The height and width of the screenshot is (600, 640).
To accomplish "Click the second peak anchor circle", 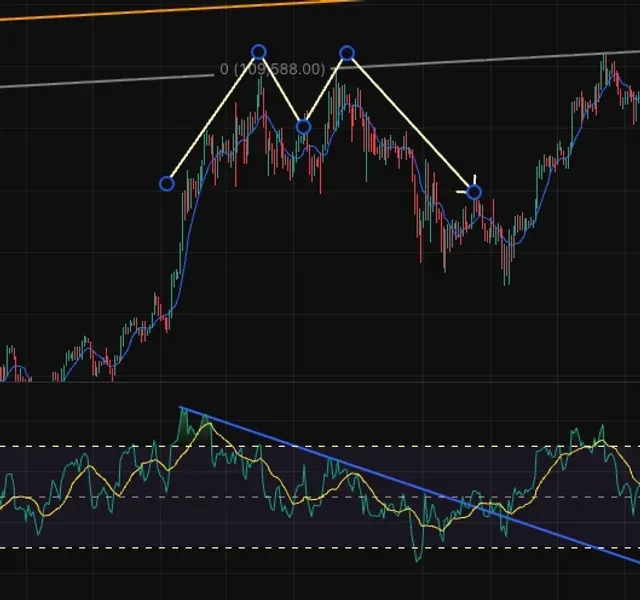I will (x=347, y=53).
